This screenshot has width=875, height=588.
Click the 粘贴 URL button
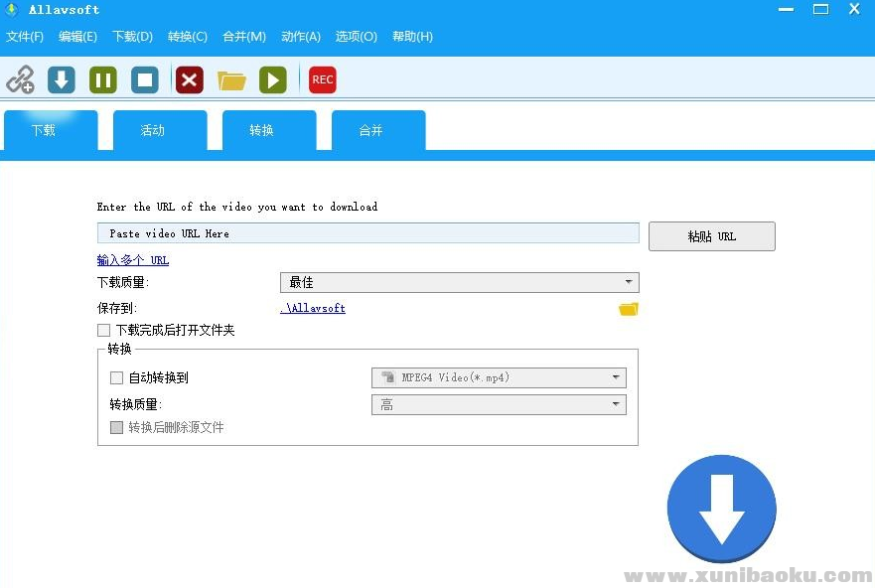point(711,235)
